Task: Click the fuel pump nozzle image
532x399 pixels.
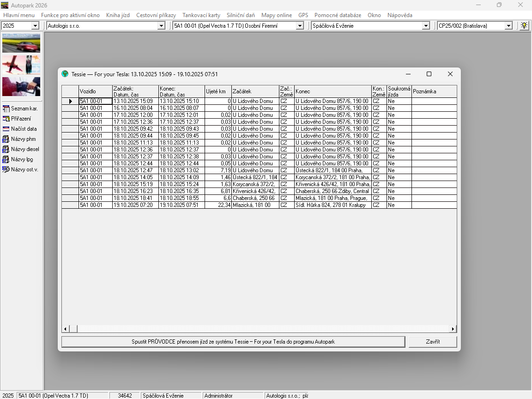Action: click(21, 86)
